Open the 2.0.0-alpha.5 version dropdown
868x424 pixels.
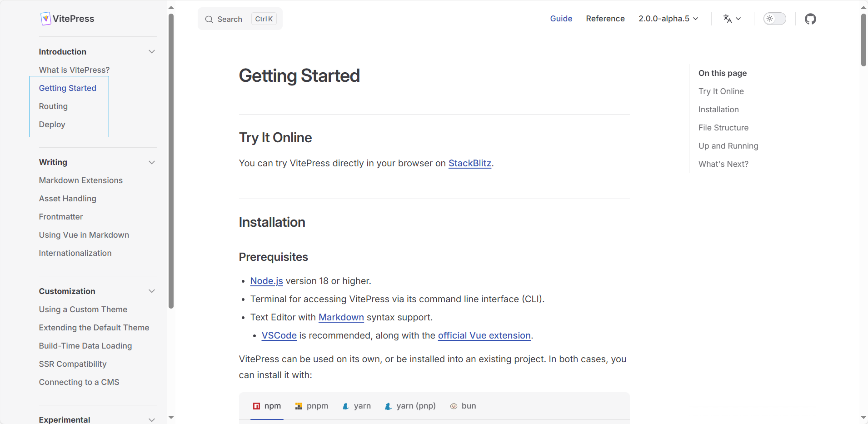click(668, 19)
